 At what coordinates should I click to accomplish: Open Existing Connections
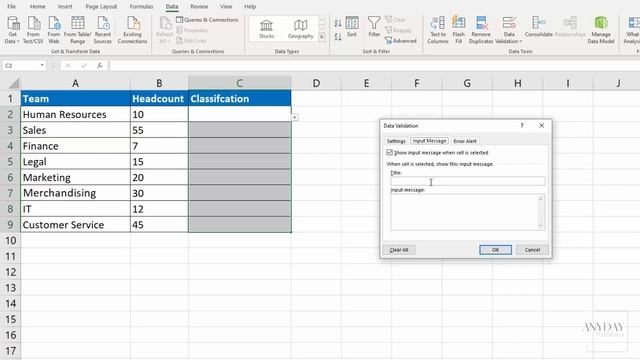click(x=132, y=30)
